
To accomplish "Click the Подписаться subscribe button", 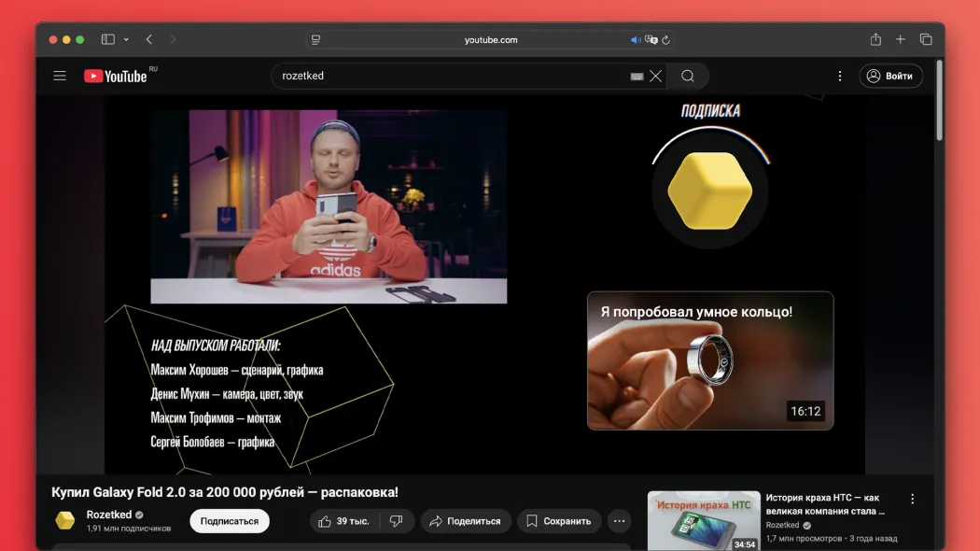I will pyautogui.click(x=230, y=521).
